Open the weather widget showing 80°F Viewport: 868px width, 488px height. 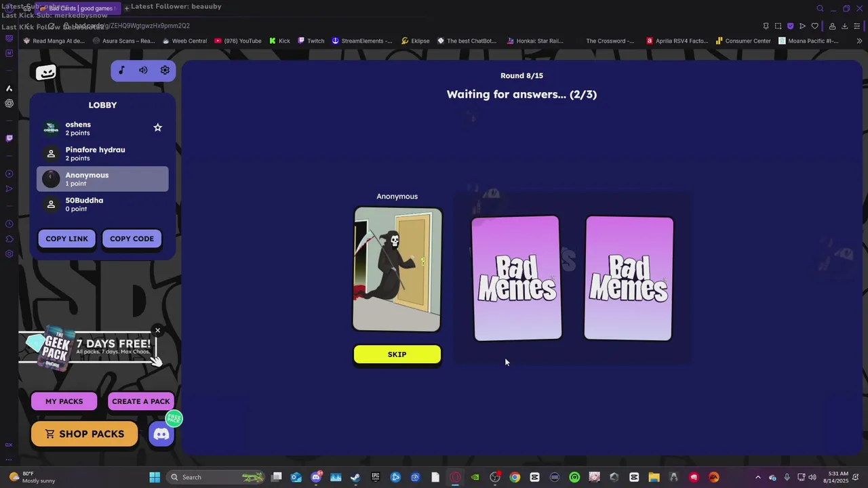click(33, 477)
